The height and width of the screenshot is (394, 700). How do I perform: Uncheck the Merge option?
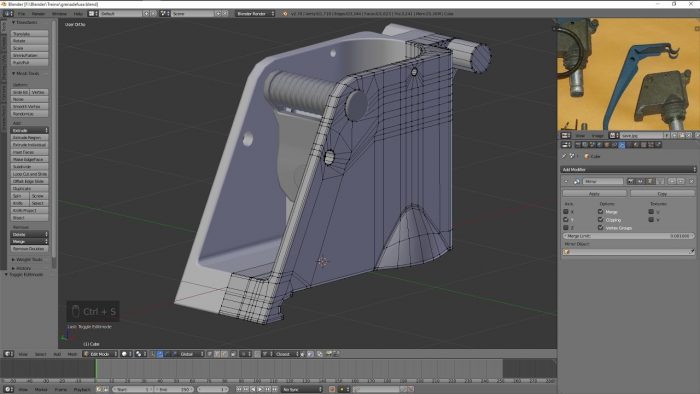[600, 212]
